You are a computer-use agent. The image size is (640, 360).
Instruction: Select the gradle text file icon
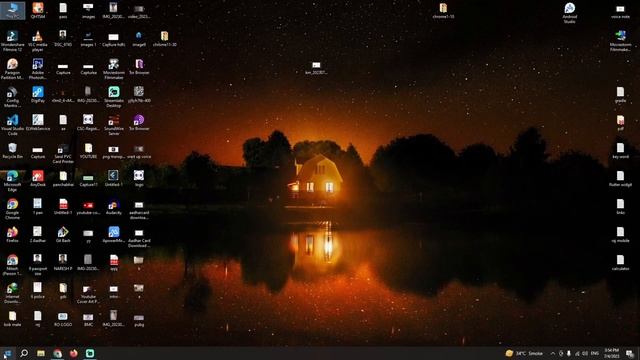(x=620, y=94)
